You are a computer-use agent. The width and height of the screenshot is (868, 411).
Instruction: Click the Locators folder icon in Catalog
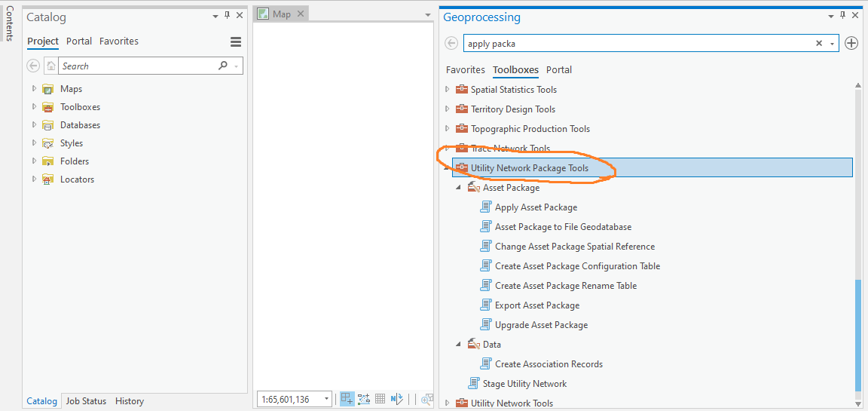47,179
